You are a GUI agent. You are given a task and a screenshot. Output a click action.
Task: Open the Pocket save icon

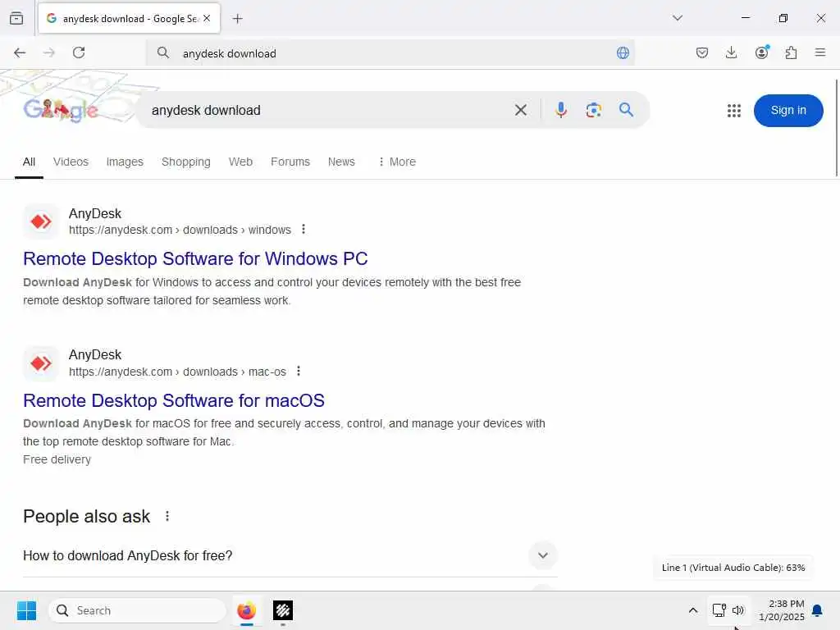[x=702, y=52]
